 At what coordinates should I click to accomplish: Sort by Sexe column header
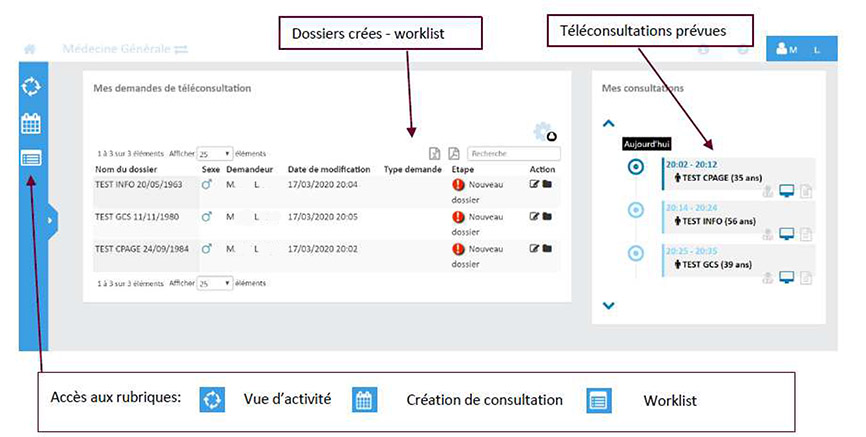[210, 170]
